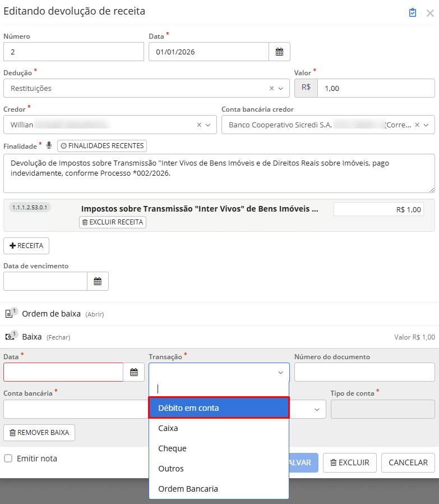Click the Baixa money icon
The image size is (439, 504).
pos(10,337)
